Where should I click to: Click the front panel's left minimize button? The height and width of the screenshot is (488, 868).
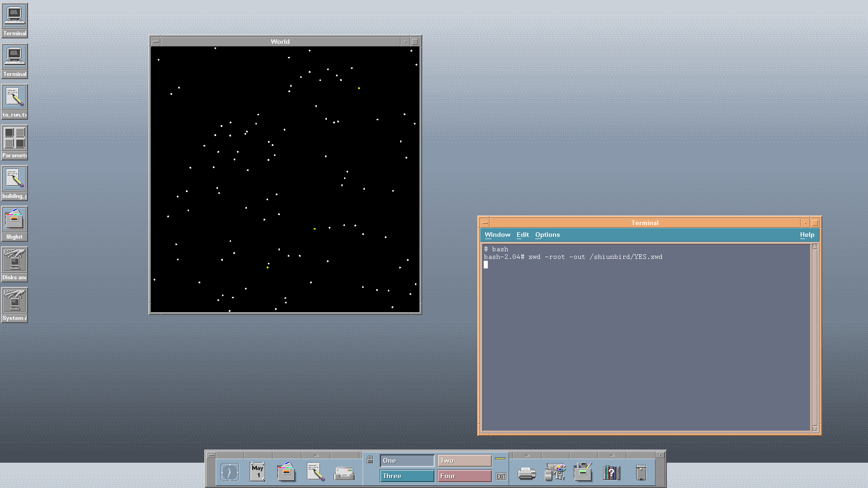[211, 455]
